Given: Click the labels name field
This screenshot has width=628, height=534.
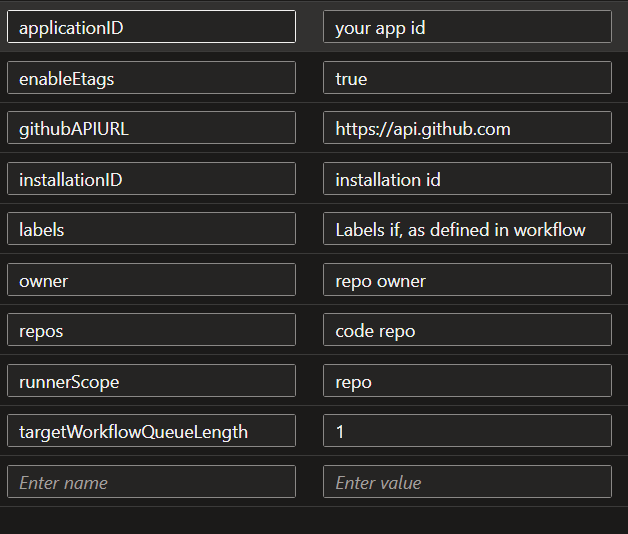Looking at the screenshot, I should 151,229.
